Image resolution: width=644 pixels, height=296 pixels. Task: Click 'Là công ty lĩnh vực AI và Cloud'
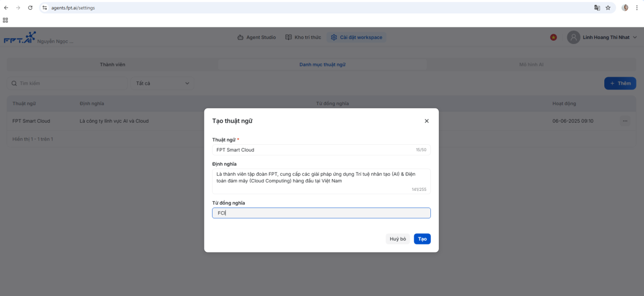coord(114,121)
